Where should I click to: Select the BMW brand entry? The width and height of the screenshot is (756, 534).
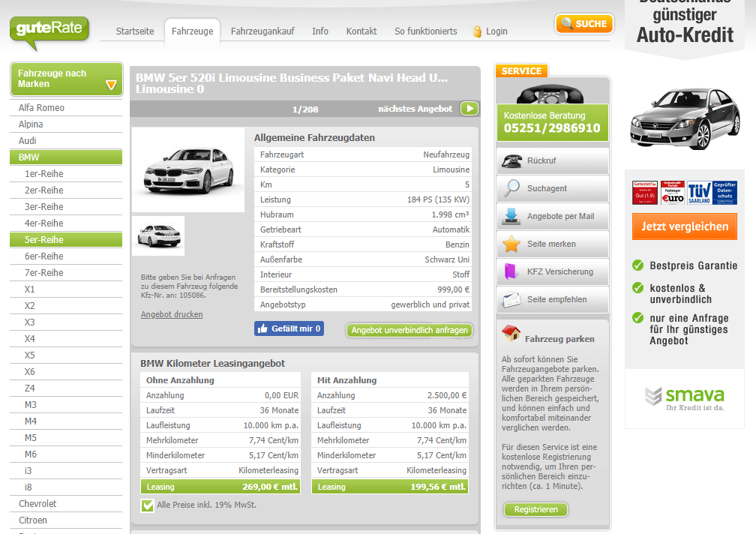click(x=66, y=157)
